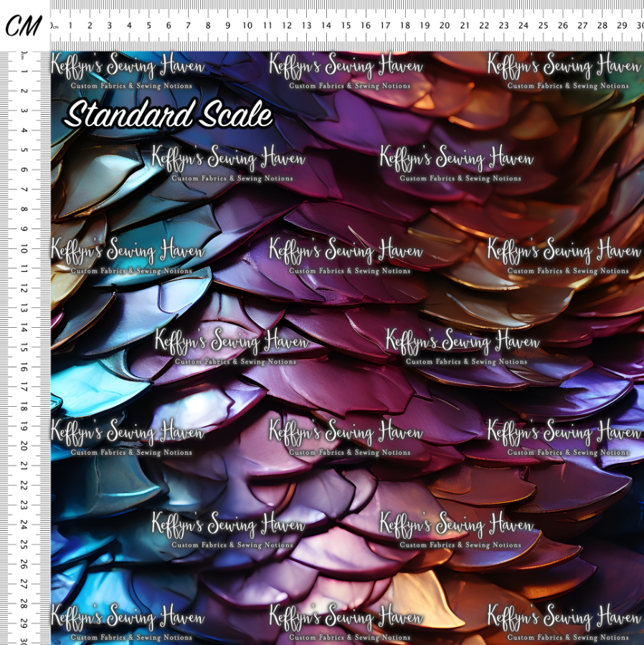Viewport: 644px width, 645px height.
Task: Select the 20 mark on the vertical ruler
Action: click(x=24, y=446)
